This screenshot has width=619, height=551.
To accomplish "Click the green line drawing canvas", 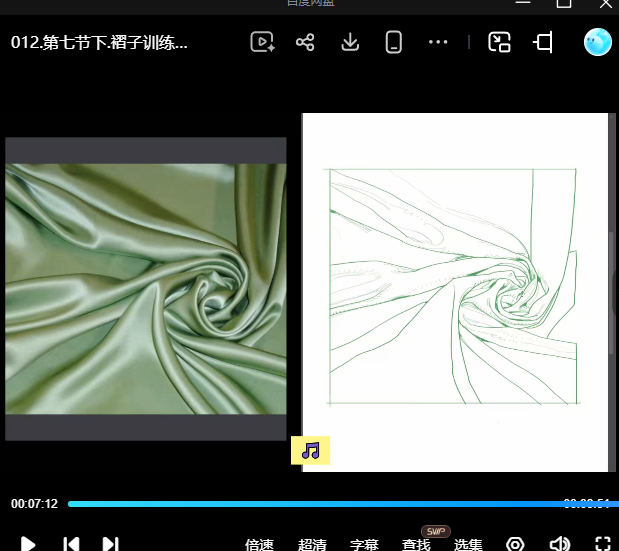I will [455, 292].
